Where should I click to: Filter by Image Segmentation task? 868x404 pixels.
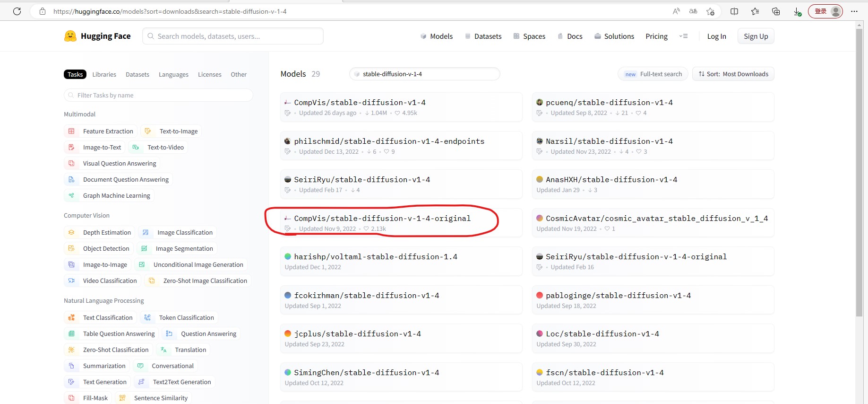point(177,248)
